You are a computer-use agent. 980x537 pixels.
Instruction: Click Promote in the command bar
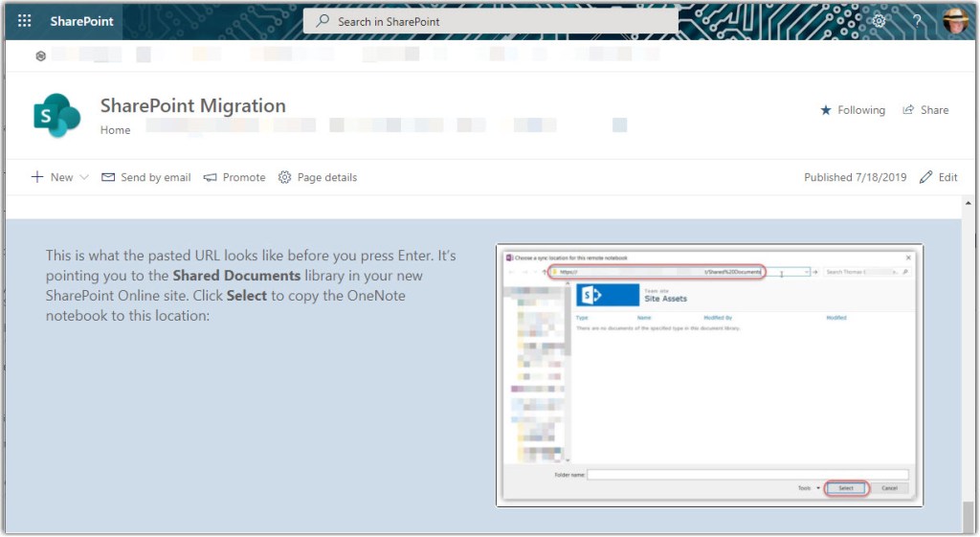234,177
